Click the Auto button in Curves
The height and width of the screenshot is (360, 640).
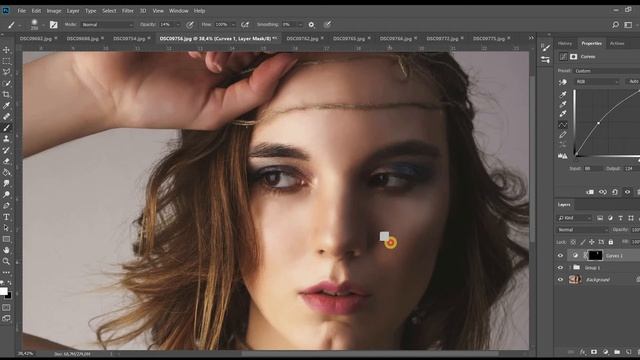pos(634,82)
